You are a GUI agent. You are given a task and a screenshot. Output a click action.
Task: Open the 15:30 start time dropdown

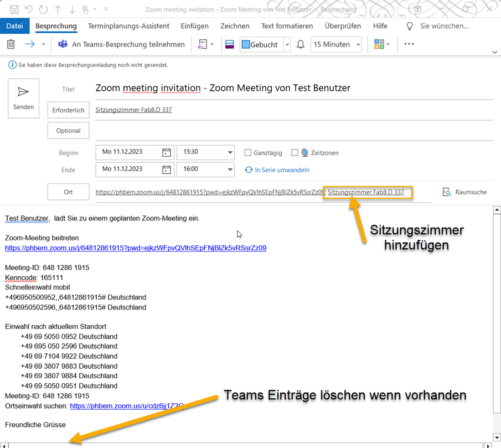(x=230, y=152)
